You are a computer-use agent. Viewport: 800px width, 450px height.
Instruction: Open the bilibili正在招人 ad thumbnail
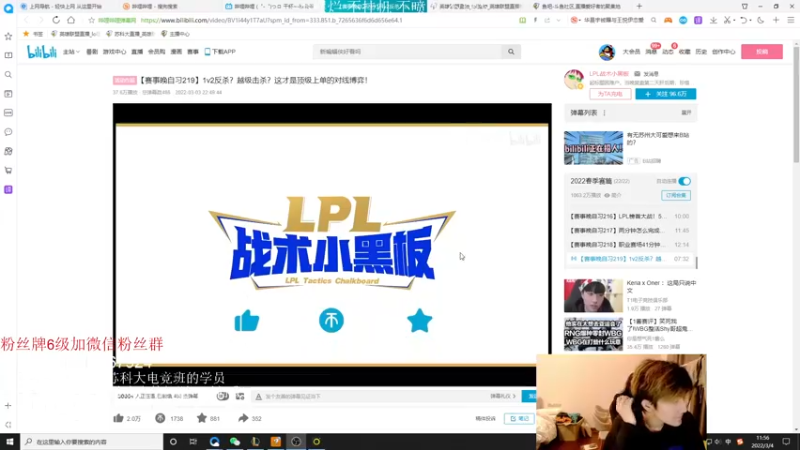pos(593,148)
